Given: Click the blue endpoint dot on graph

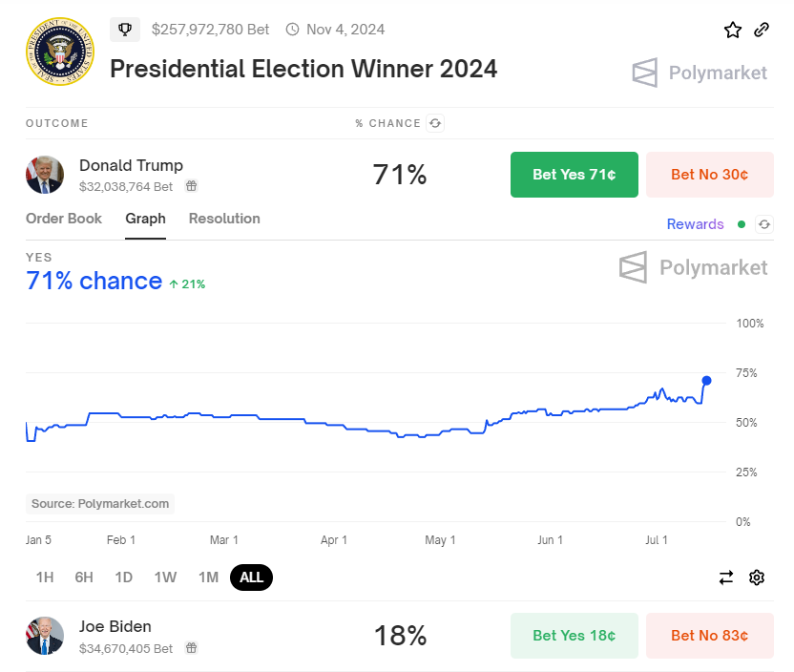Looking at the screenshot, I should pos(706,380).
